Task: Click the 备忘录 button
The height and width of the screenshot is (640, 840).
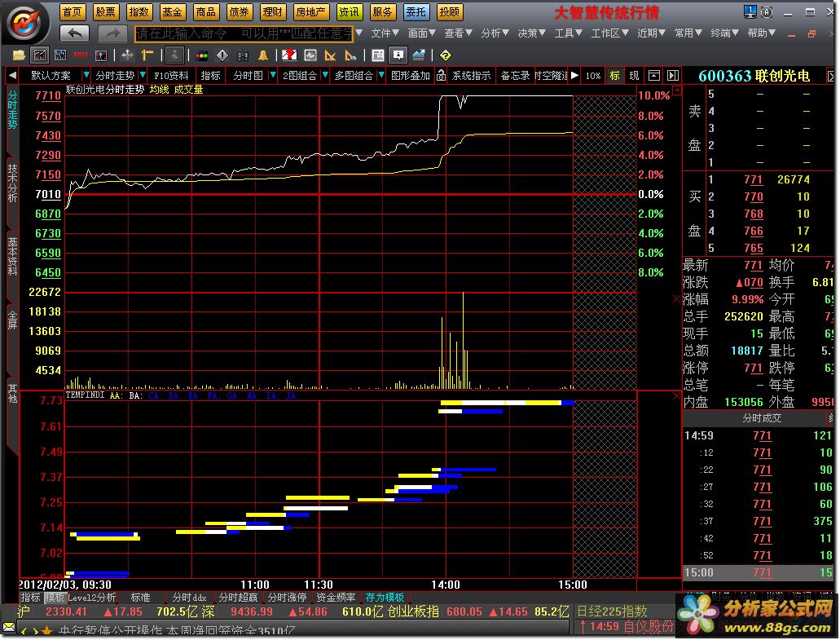Action: pos(515,76)
